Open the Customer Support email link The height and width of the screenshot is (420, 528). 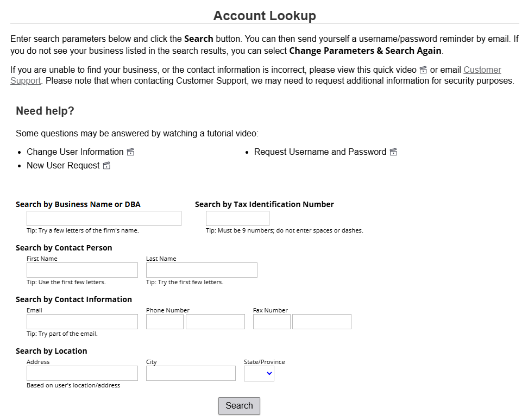482,70
